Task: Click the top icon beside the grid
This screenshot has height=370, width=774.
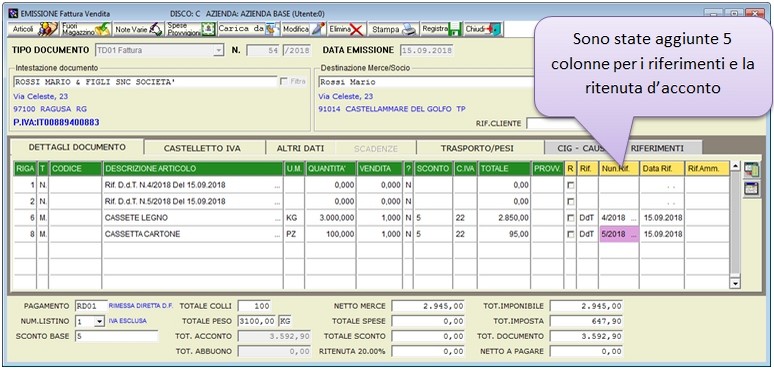Action: [x=752, y=170]
